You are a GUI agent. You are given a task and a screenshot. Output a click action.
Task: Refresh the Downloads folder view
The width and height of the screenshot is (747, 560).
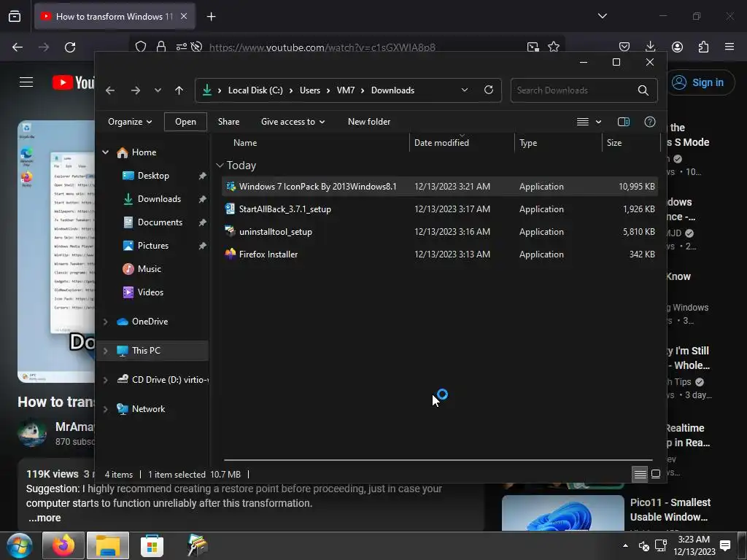tap(488, 90)
